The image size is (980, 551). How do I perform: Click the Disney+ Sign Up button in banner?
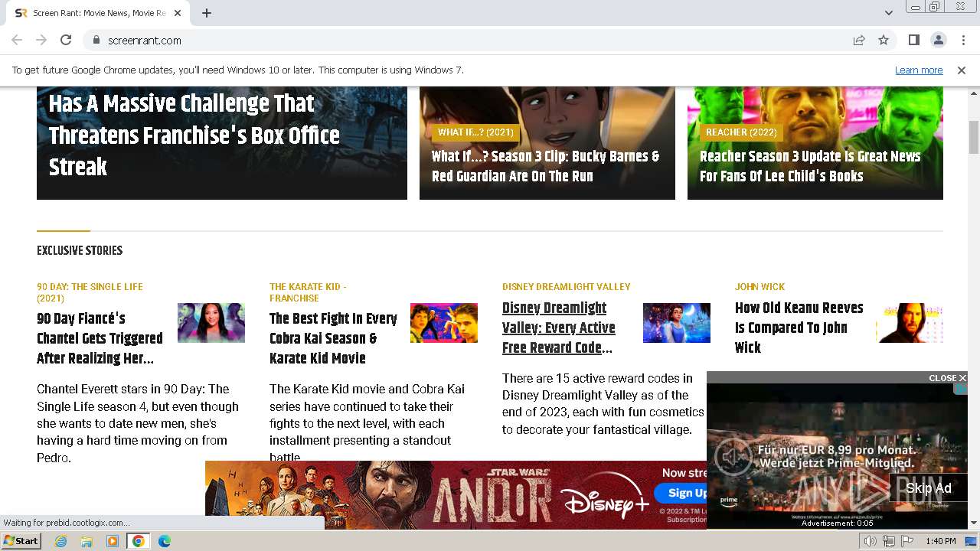[x=681, y=493]
